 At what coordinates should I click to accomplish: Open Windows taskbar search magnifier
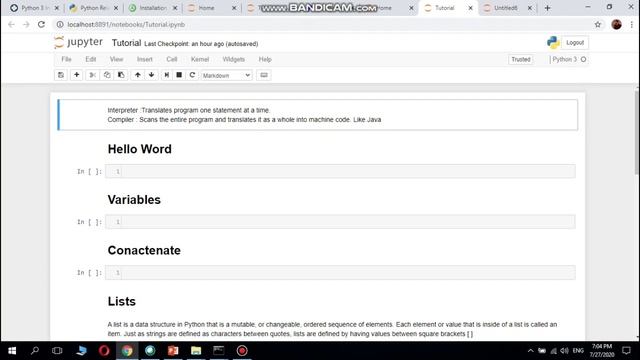(35, 351)
